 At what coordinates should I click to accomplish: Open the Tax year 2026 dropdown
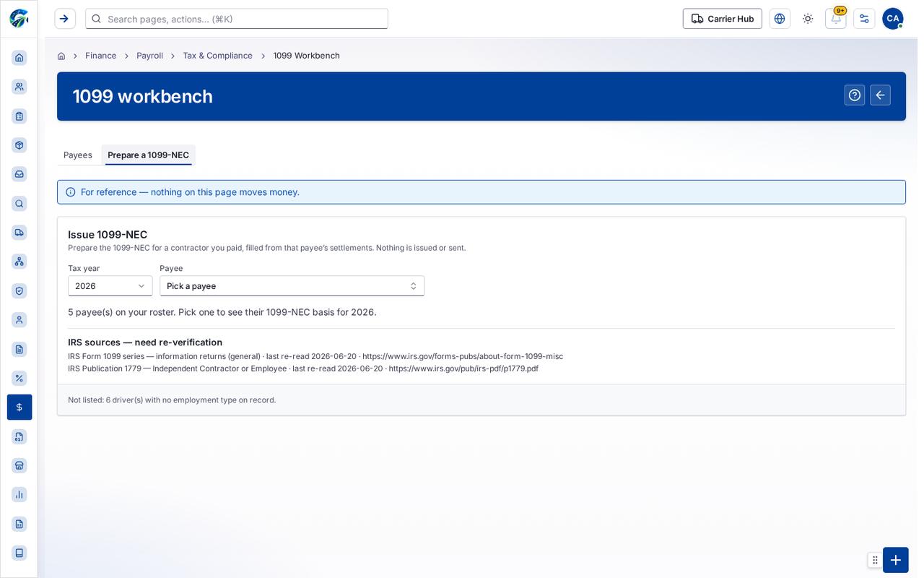[110, 286]
